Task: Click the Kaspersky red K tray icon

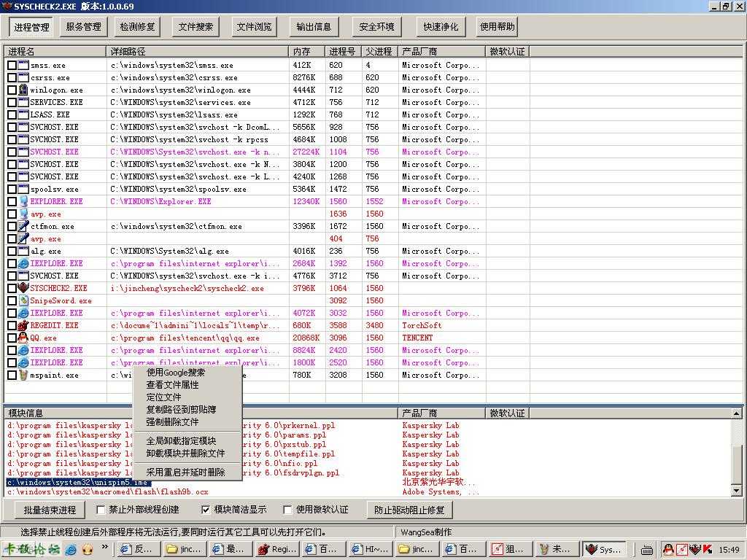Action: click(708, 549)
